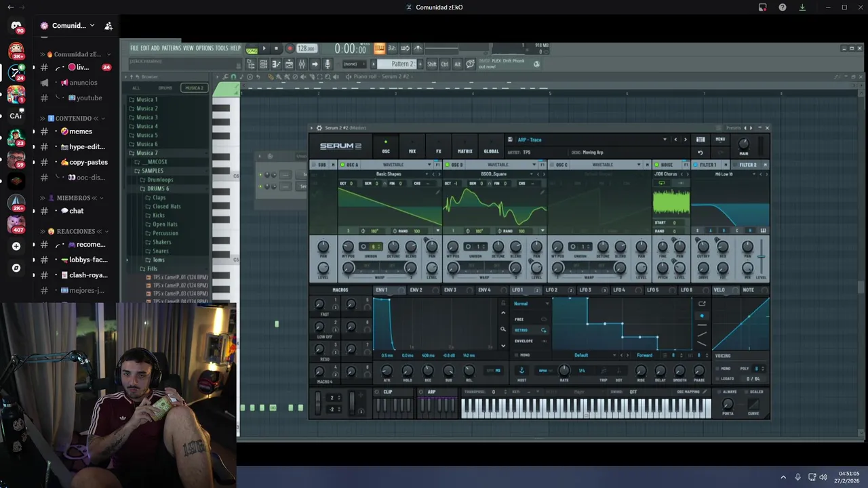868x488 pixels.
Task: Arm the FL Studio record button
Action: coord(290,49)
